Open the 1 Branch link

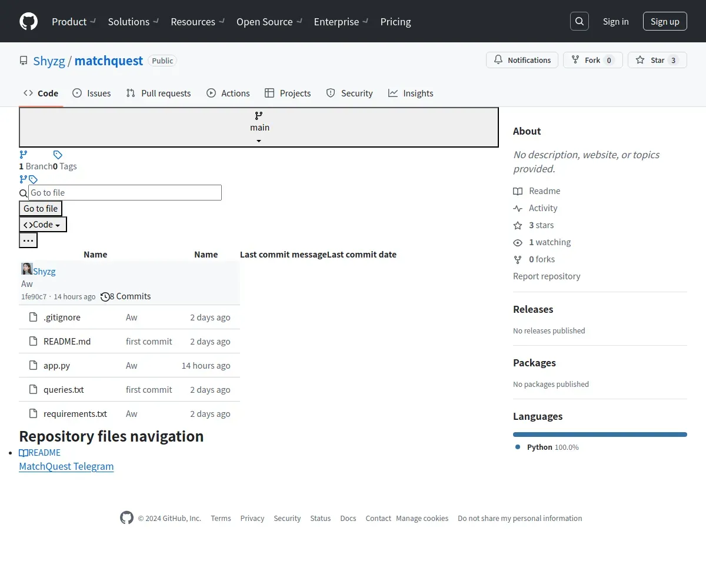point(35,166)
